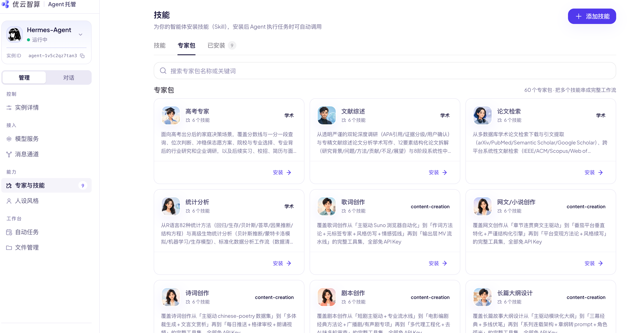
Task: Switch to the 技能 tab
Action: coord(160,45)
